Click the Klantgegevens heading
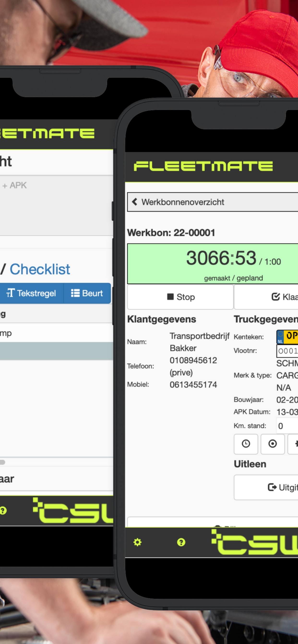 (161, 319)
